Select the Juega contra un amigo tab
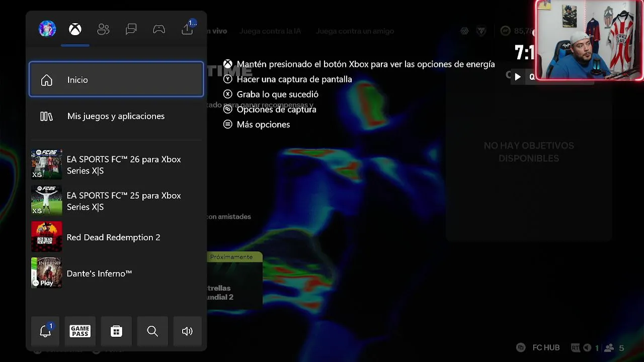This screenshot has height=362, width=644. (x=355, y=31)
